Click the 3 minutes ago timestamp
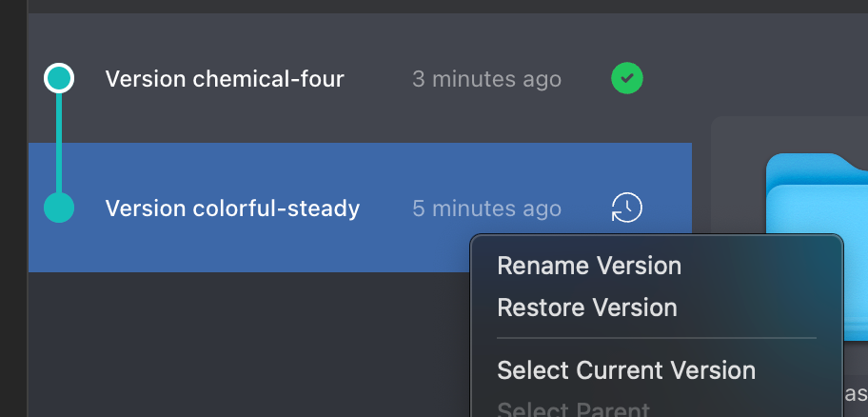The height and width of the screenshot is (417, 868). [x=486, y=79]
